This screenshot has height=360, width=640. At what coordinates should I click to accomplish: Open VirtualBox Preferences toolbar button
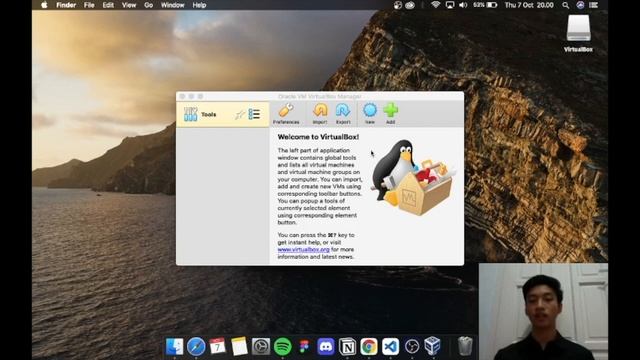coord(286,114)
